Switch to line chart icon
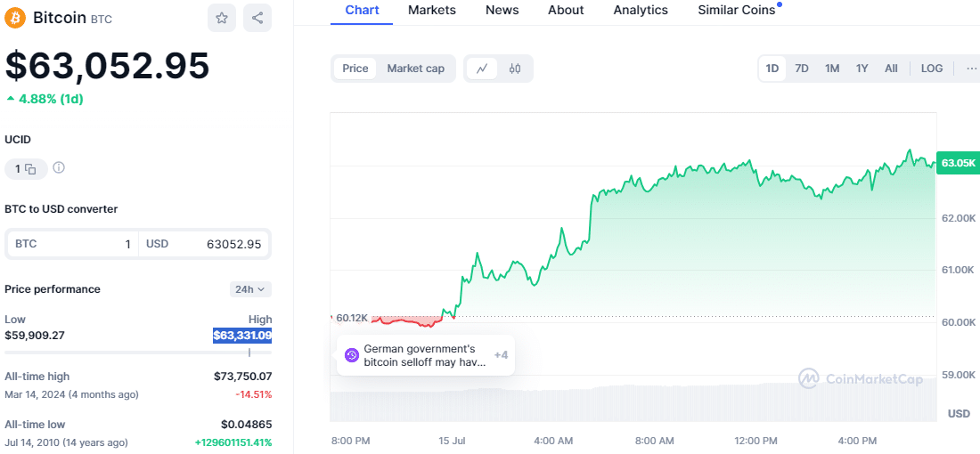 482,69
